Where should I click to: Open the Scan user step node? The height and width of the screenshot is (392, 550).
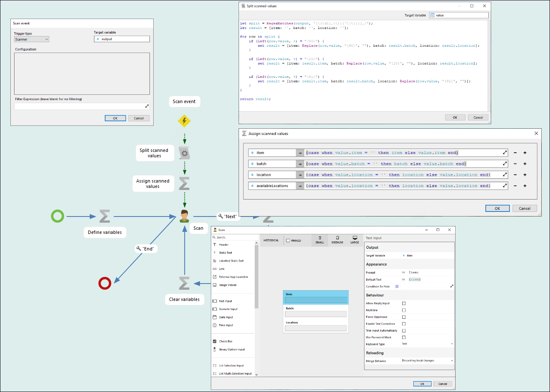coord(184,216)
